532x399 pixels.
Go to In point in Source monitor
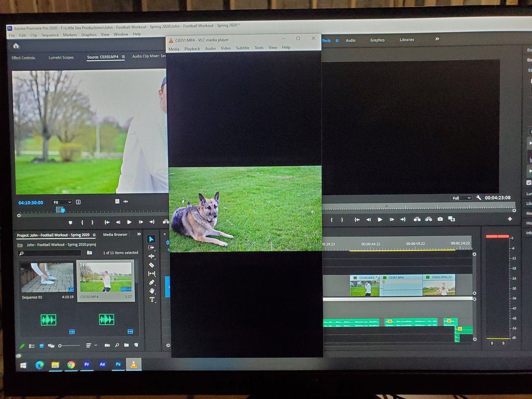(x=107, y=222)
